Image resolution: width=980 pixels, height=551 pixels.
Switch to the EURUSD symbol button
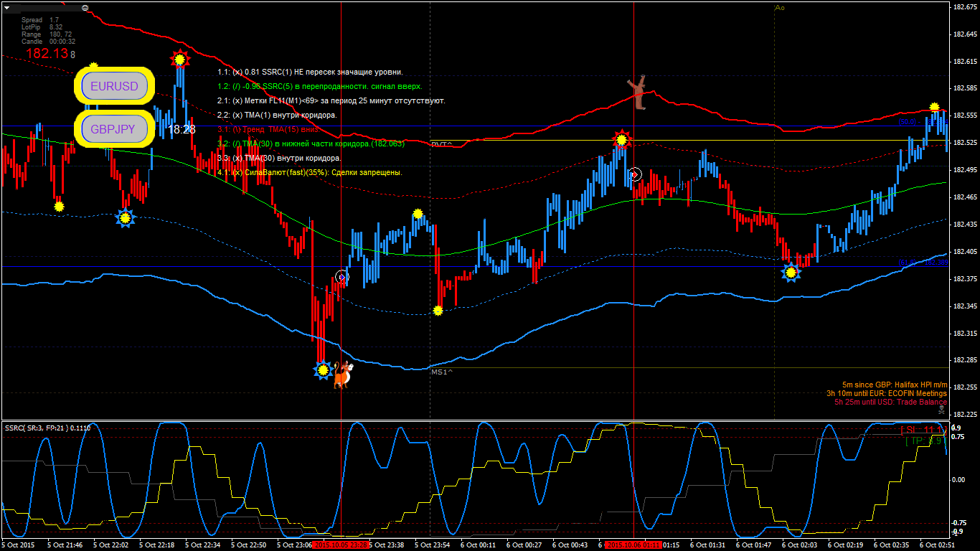coord(115,87)
